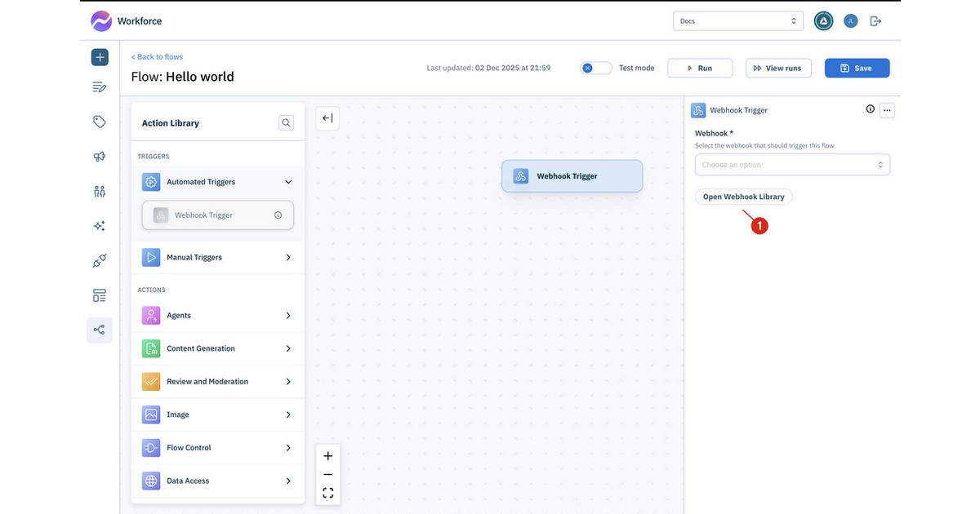Expand Review and Moderation chevron
Viewport: 980px width, 514px height.
[288, 382]
